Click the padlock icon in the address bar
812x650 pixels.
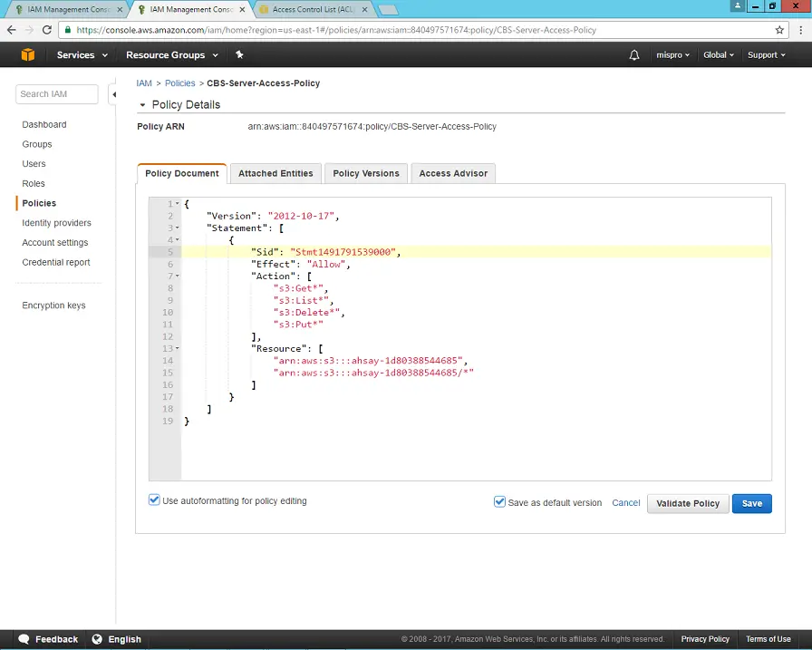[66, 29]
